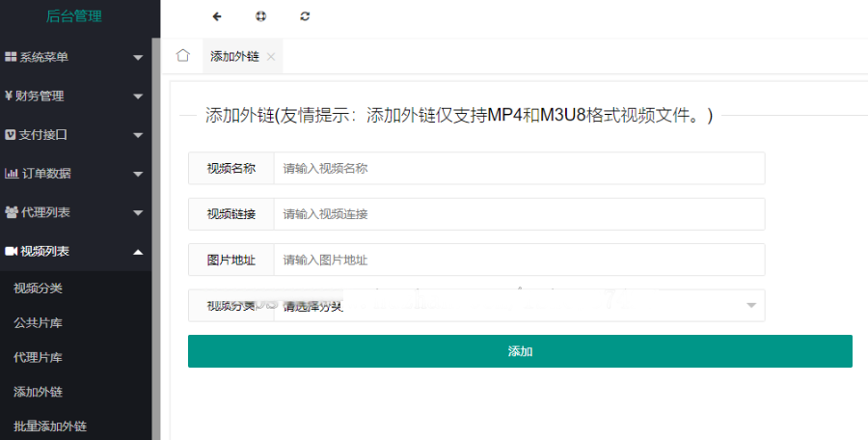Open the 请选择分类 category dropdown
Viewport: 868px width, 440px height.
518,306
